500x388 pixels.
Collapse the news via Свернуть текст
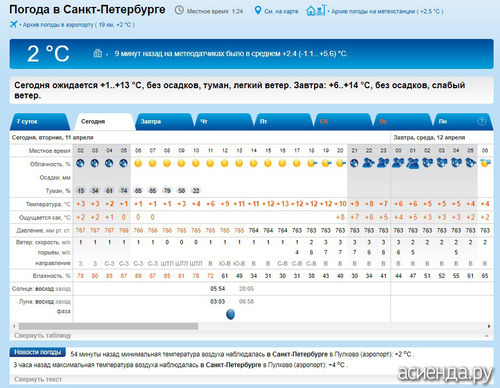coord(38,379)
